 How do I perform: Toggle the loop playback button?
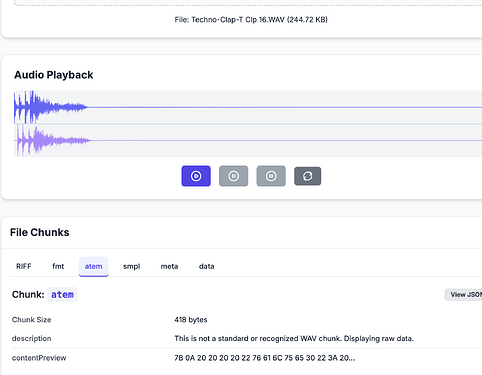(308, 176)
